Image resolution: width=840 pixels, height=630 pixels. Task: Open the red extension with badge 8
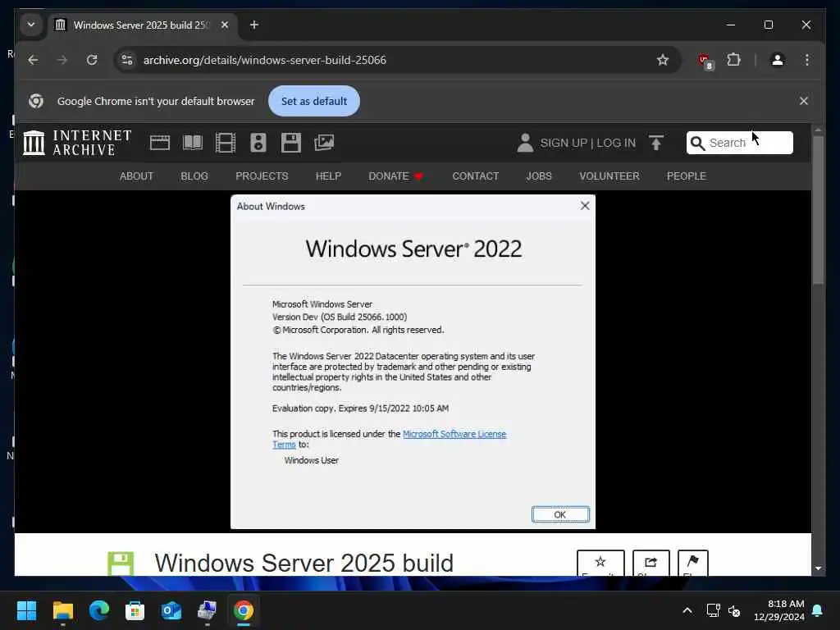click(705, 61)
